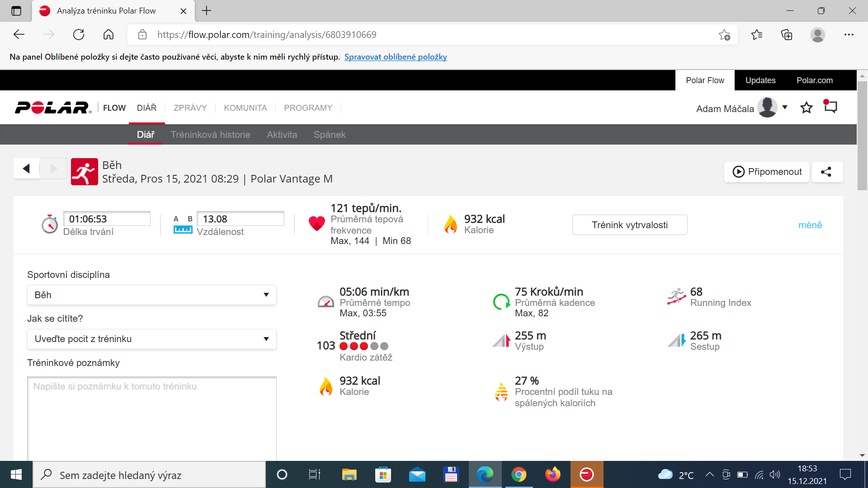Open the KOMUNITA menu item
The image size is (868, 488).
click(x=245, y=108)
